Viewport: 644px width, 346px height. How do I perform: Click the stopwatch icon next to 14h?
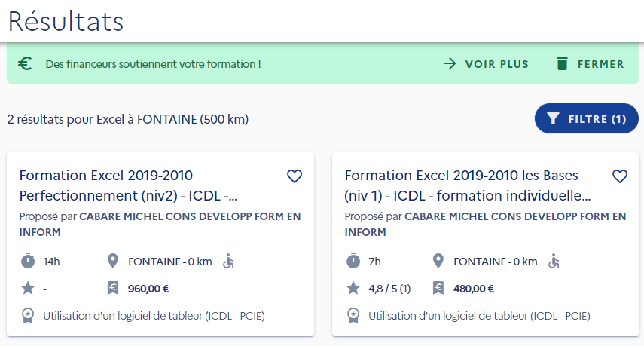28,261
